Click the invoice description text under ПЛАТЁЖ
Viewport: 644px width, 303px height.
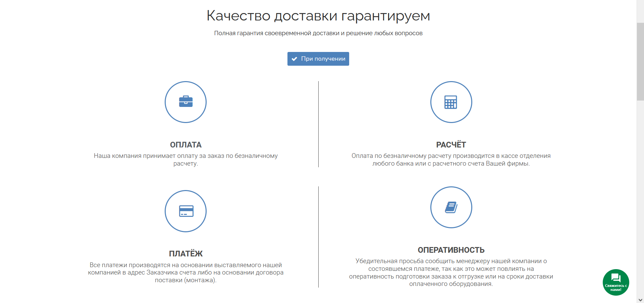(x=185, y=272)
